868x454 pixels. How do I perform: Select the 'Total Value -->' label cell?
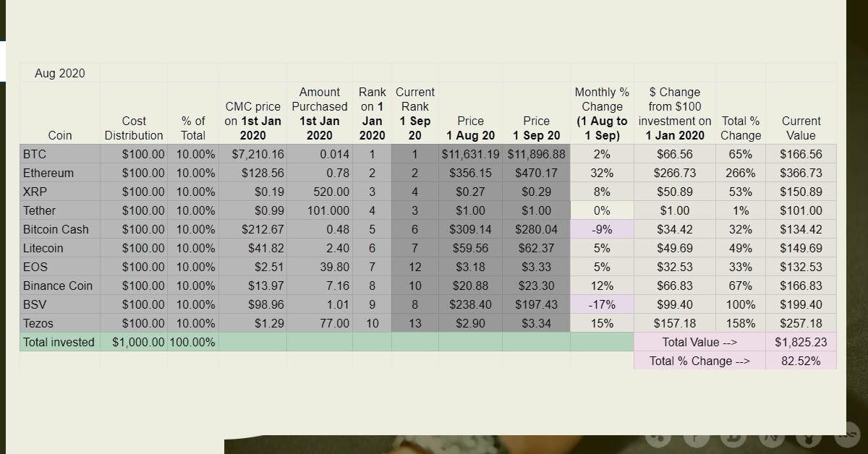(x=699, y=342)
